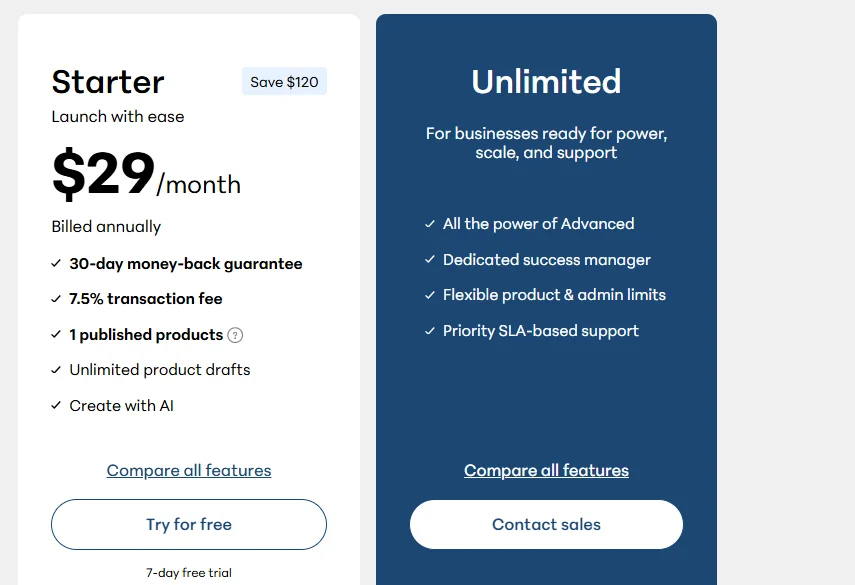Select the Starter plan heading
855x585 pixels.
pyautogui.click(x=108, y=82)
